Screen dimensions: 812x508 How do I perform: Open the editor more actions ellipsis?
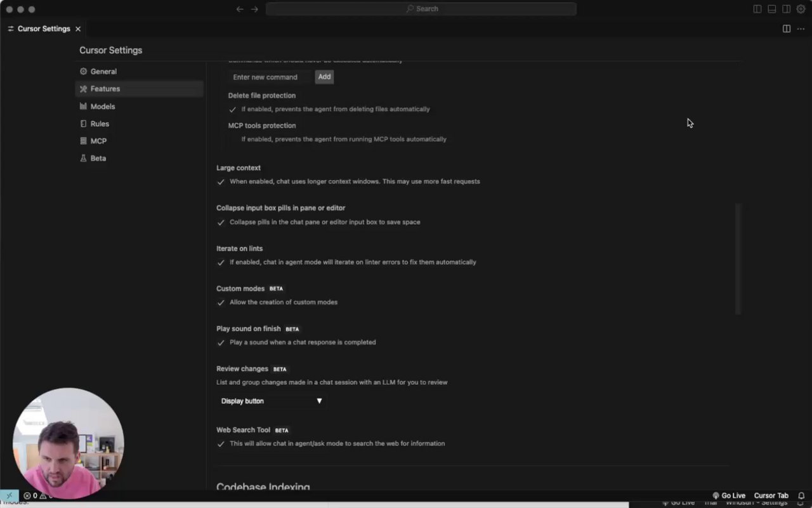pos(801,29)
